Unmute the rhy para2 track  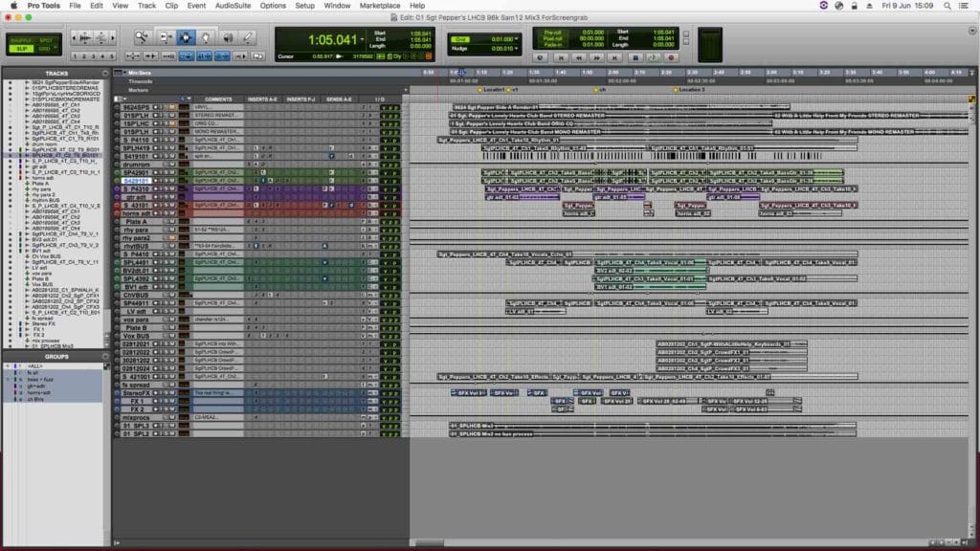point(172,238)
